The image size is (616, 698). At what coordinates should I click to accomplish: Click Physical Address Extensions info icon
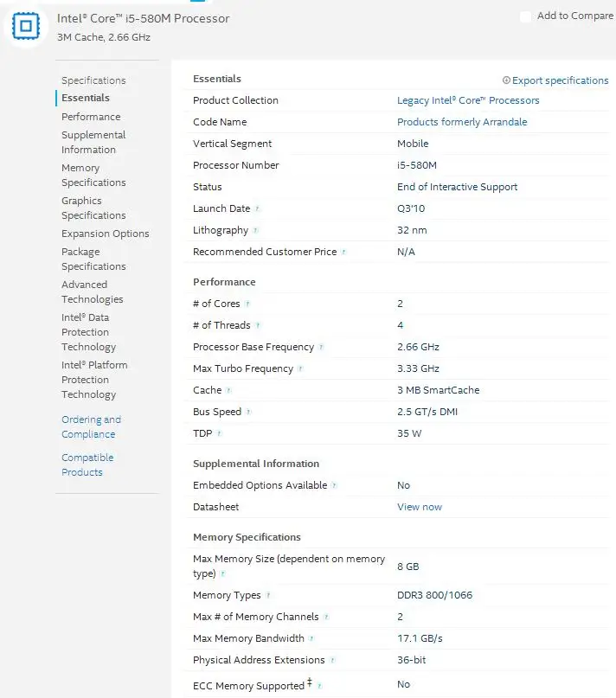click(x=332, y=660)
